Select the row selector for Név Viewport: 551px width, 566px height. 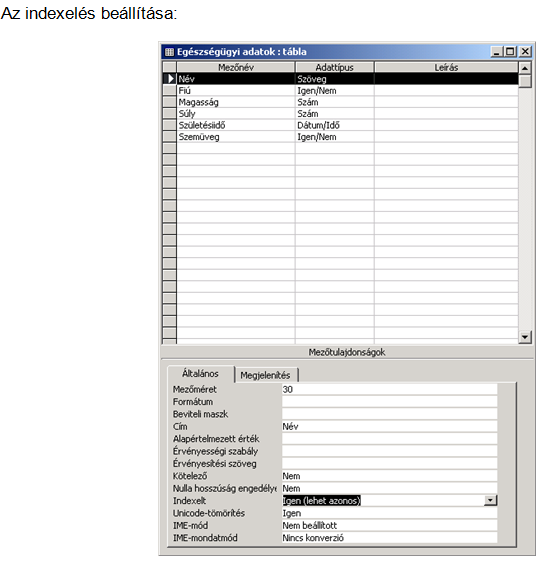click(x=169, y=79)
